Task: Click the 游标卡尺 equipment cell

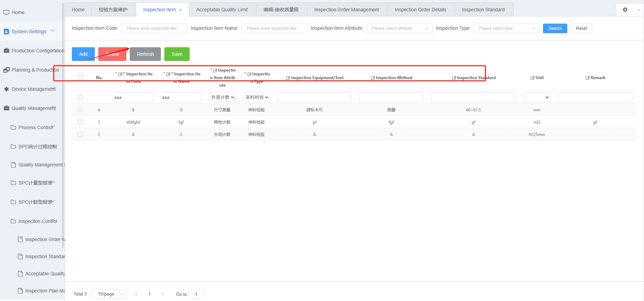Action: click(314, 110)
